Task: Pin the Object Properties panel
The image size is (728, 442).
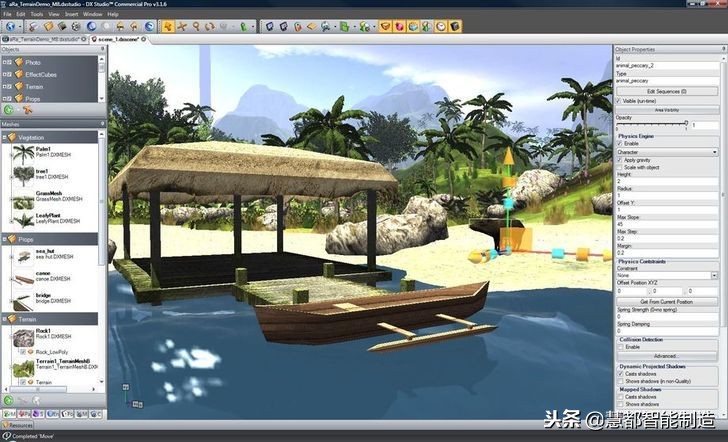Action: pos(723,49)
